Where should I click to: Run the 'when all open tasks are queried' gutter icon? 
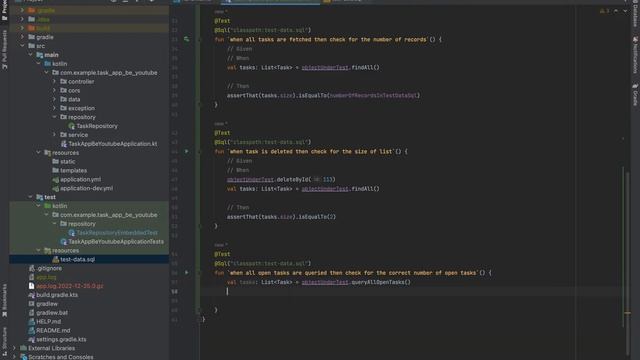tap(187, 272)
